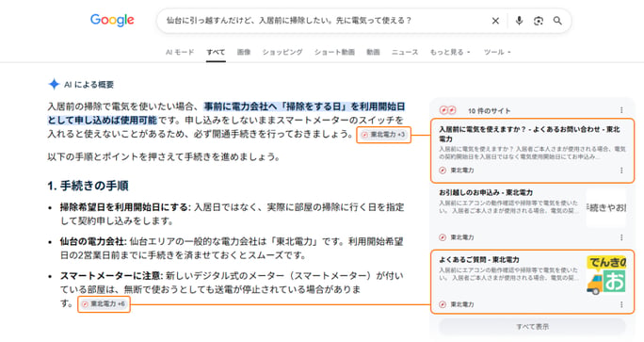Click the お引越しのお申込み card thumbnail

(x=605, y=207)
